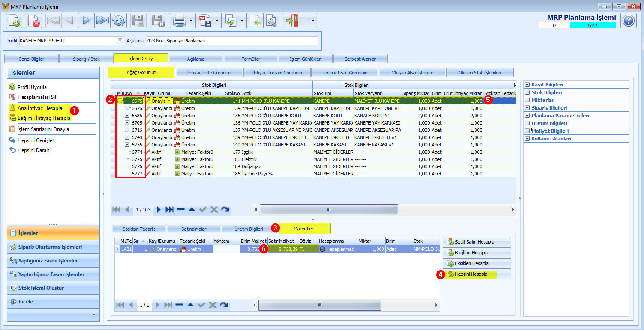Click the Hepsini Hesapla button

tap(476, 274)
